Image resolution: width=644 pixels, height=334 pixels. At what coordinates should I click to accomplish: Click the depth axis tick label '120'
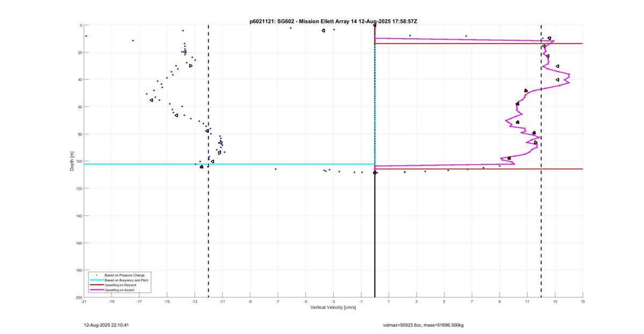(x=78, y=188)
